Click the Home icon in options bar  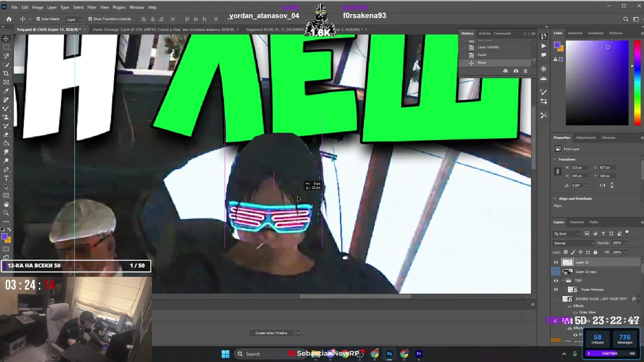pyautogui.click(x=9, y=19)
